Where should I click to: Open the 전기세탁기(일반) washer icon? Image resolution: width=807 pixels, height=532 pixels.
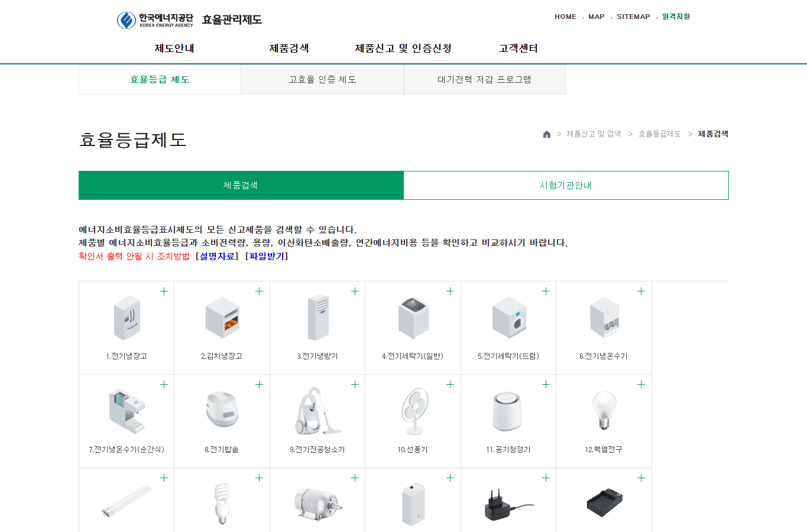413,317
